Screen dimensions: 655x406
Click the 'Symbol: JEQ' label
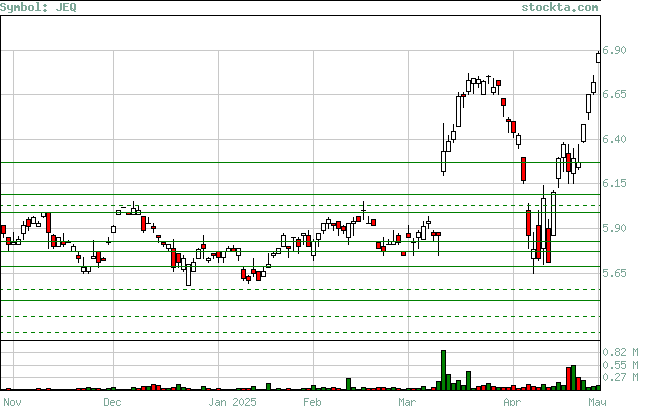pos(38,7)
